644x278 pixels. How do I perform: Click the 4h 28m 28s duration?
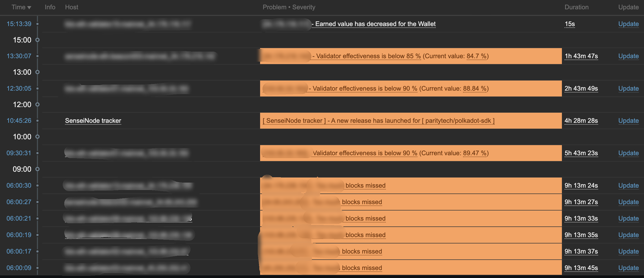(x=581, y=121)
